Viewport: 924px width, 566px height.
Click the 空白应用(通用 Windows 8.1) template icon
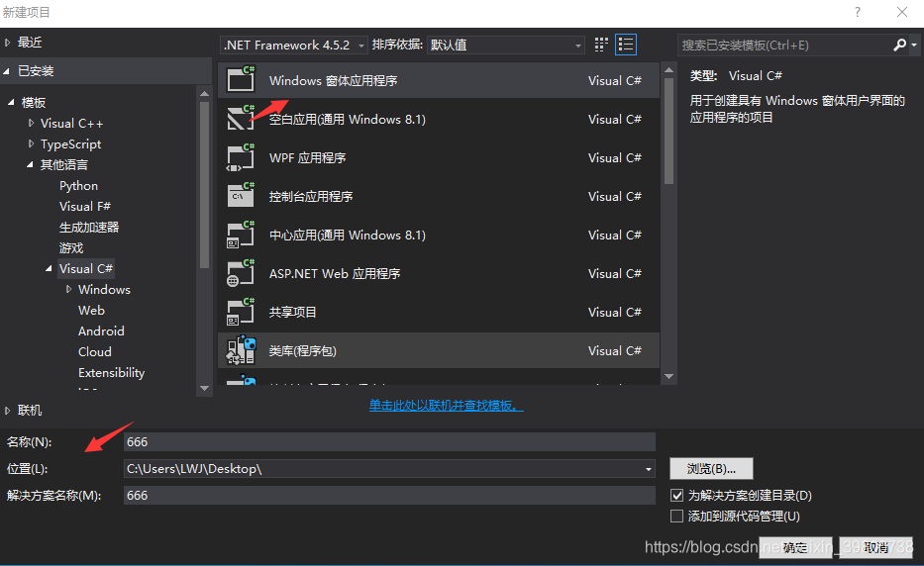241,118
